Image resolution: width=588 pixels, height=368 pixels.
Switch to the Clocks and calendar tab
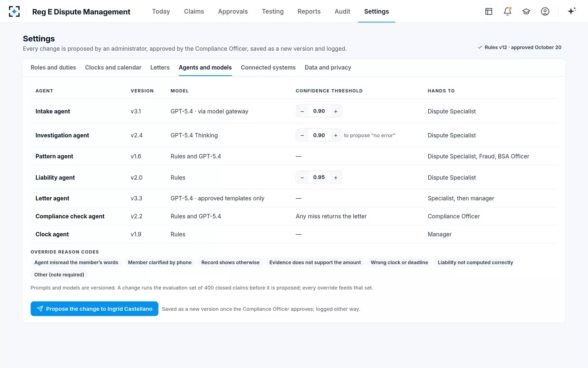113,67
